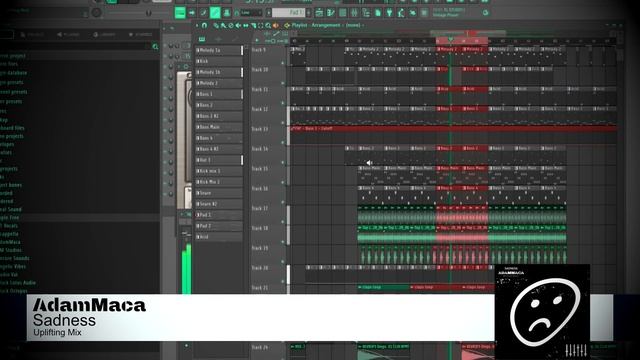The height and width of the screenshot is (360, 640).
Task: Click the sad-face album cover thumbnail
Action: [x=542, y=312]
